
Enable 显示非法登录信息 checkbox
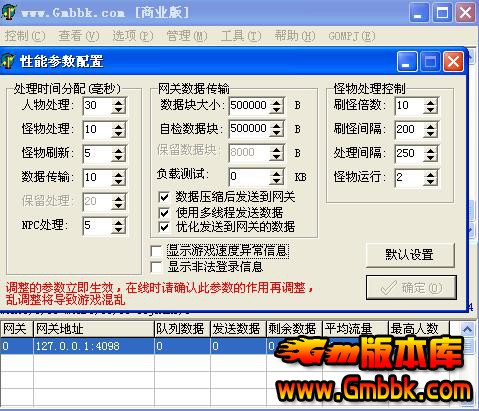tap(156, 267)
